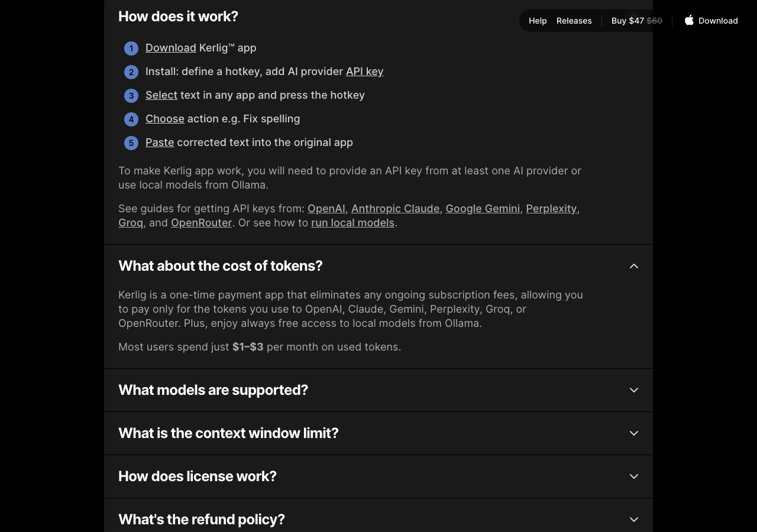Click the bold $1–$3 text
This screenshot has width=757, height=532.
[x=248, y=347]
